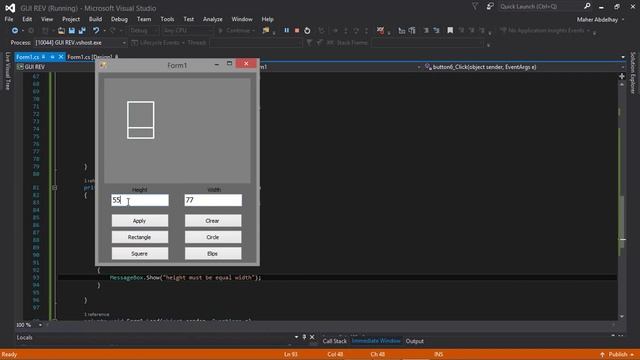Click the red IntelliTrace toolbar icon
The image size is (640, 360).
coord(380,31)
